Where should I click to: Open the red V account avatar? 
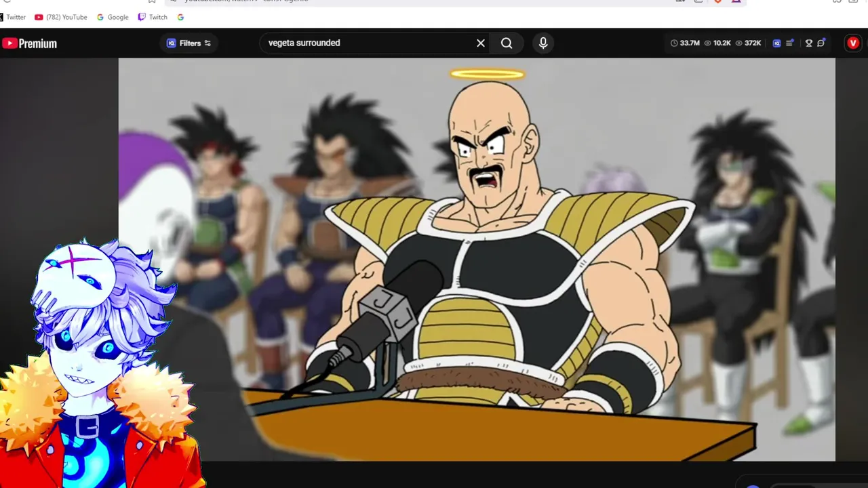[853, 43]
